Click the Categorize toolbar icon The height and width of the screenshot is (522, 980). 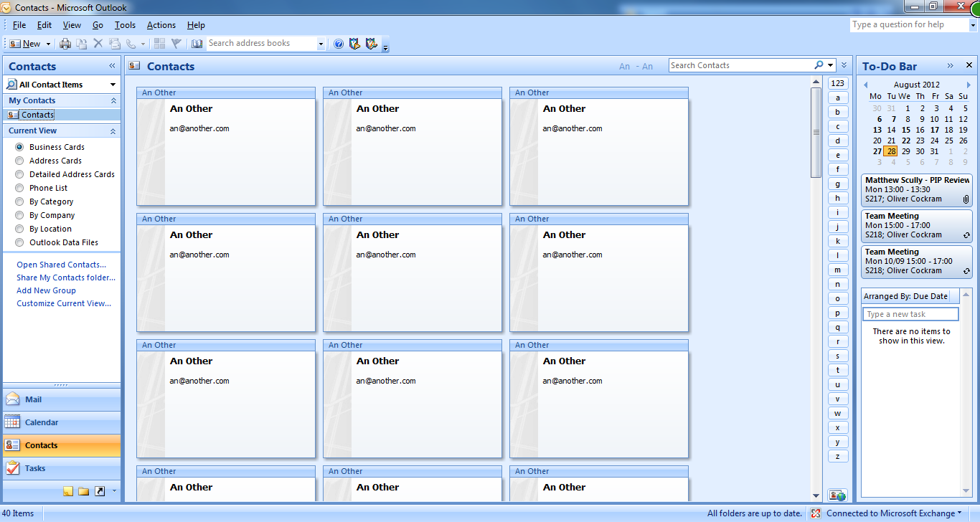click(159, 44)
